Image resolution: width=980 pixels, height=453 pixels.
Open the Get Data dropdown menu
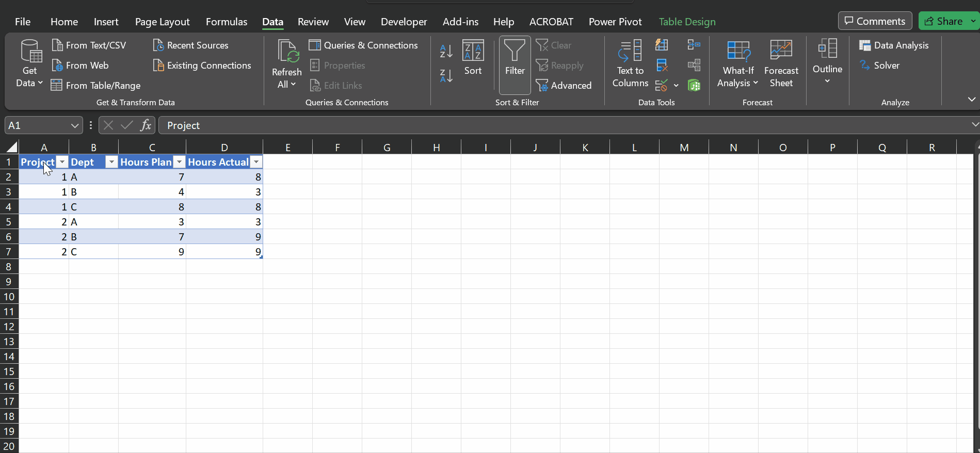point(29,64)
